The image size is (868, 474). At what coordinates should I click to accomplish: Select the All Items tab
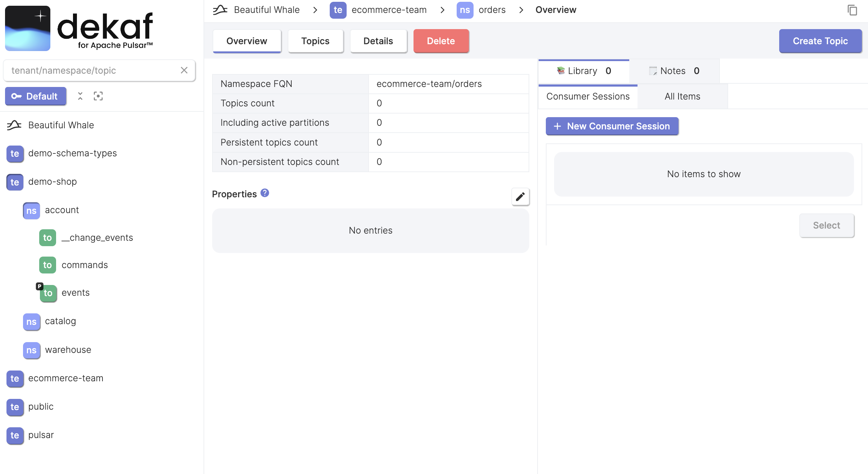pyautogui.click(x=682, y=96)
